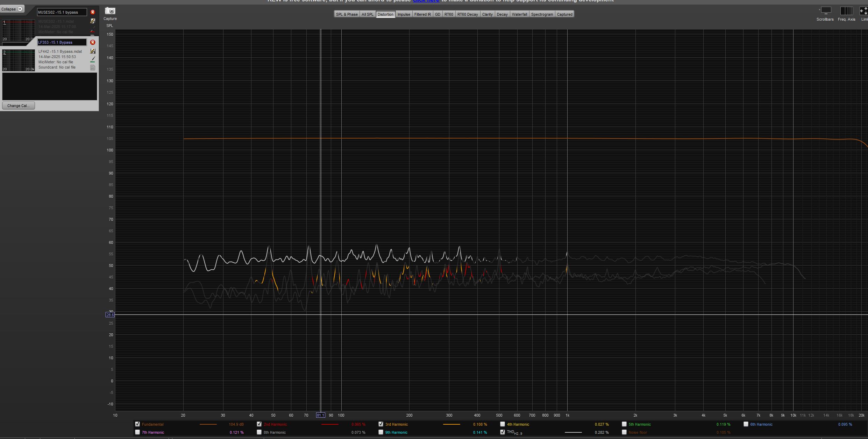Screen dimensions: 868x439
Task: Open the Waterfall tab
Action: point(519,14)
